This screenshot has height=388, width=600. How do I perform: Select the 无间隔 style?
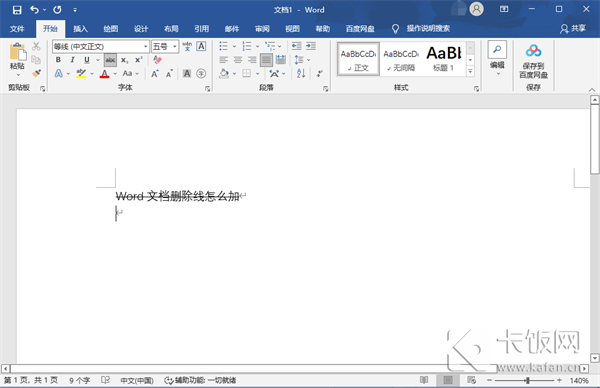(x=401, y=59)
